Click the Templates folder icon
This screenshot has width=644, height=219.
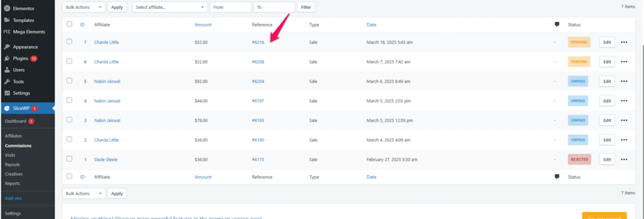coord(7,20)
